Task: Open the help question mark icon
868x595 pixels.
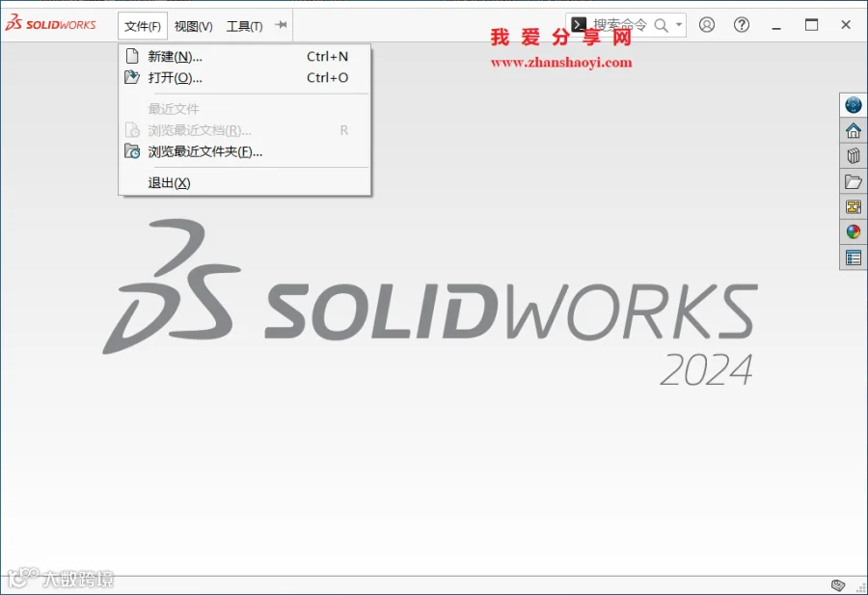Action: coord(742,24)
